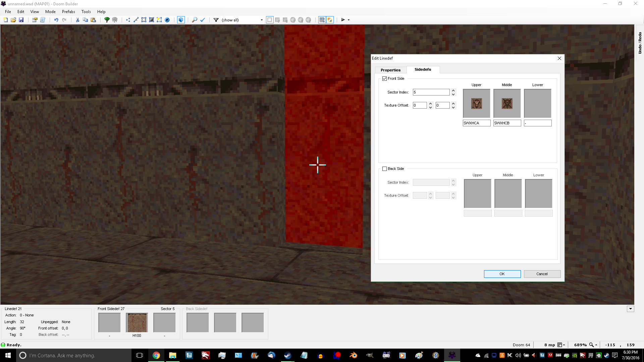Select the Undo toolbar icon
This screenshot has height=362, width=644.
(x=56, y=20)
